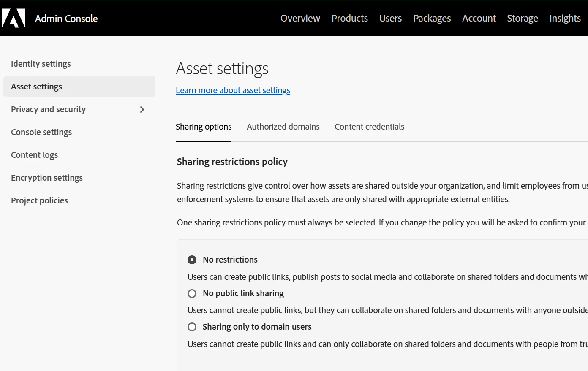Expand the Privacy and security chevron
Image resolution: width=588 pixels, height=371 pixels.
(x=142, y=110)
